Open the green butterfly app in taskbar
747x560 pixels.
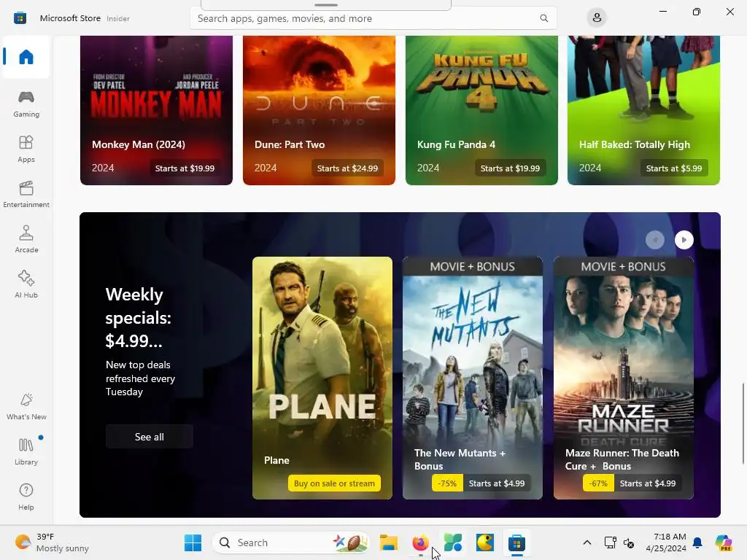(452, 542)
